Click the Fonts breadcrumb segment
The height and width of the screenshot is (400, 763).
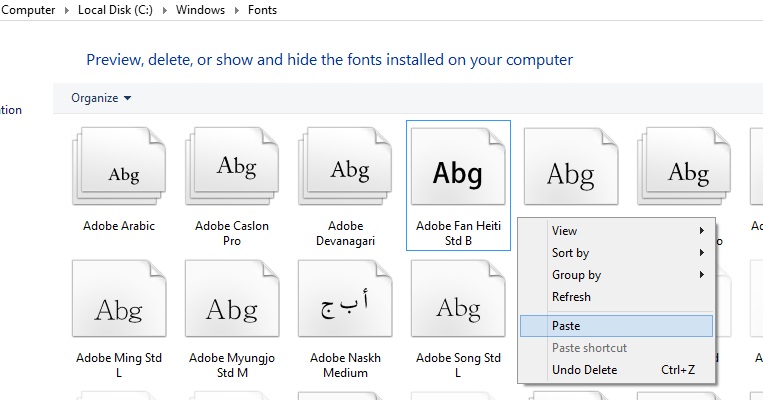[x=261, y=10]
